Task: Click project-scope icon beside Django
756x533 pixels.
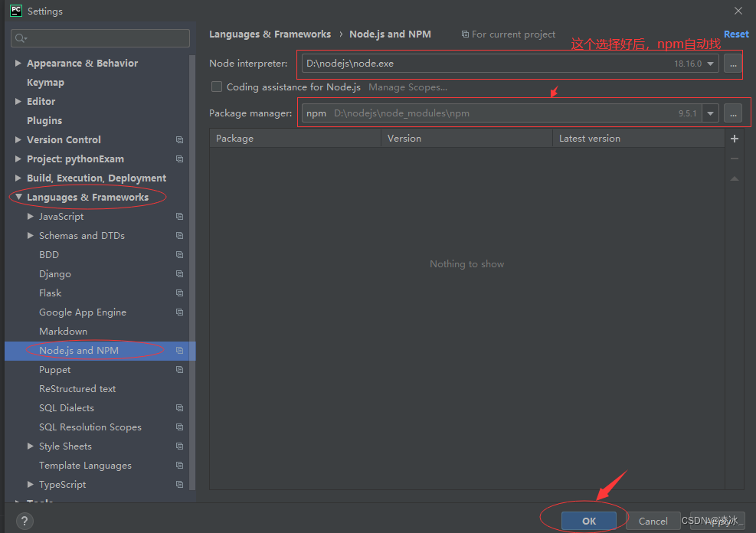Action: pos(179,273)
